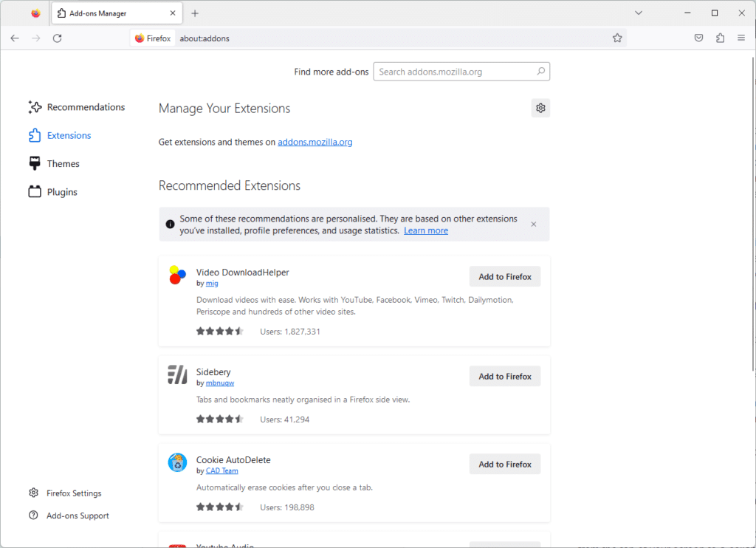Open Tools for all add-ons gear
This screenshot has width=756, height=548.
click(x=540, y=108)
